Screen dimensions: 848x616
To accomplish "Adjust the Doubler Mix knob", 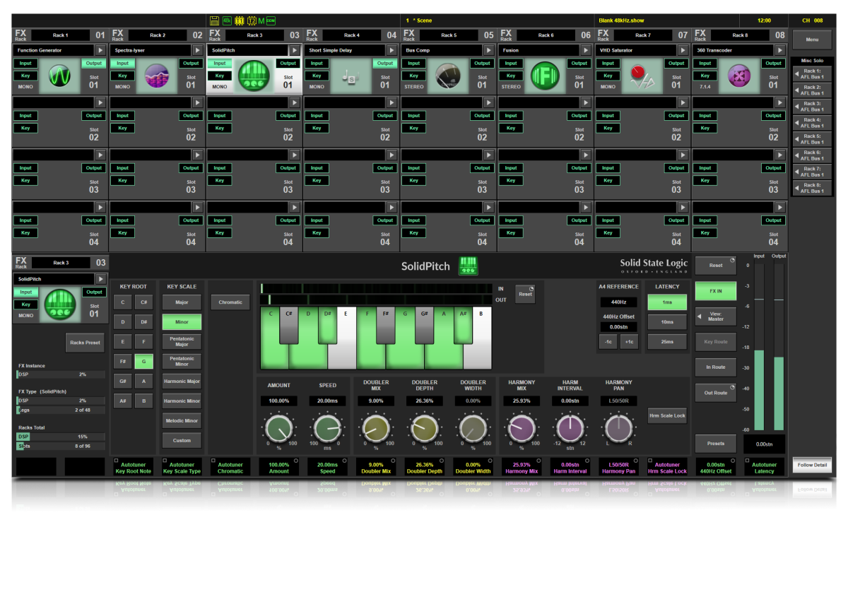I will coord(376,429).
